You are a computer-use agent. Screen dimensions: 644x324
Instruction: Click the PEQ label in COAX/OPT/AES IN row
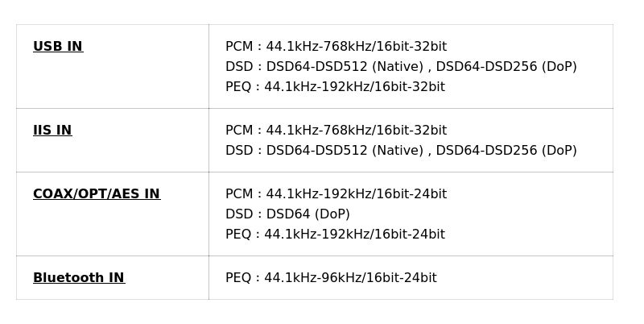click(x=237, y=235)
